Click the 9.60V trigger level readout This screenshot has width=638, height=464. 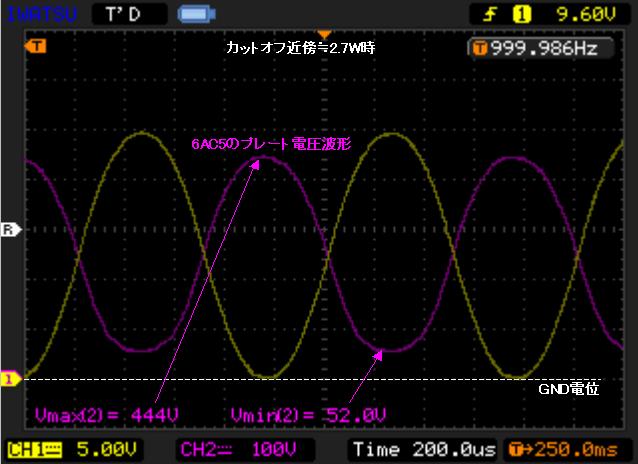(x=586, y=15)
